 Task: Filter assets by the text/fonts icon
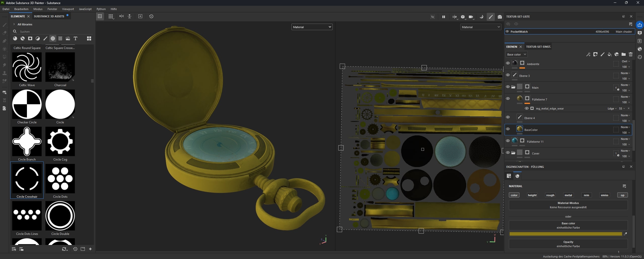click(x=75, y=38)
